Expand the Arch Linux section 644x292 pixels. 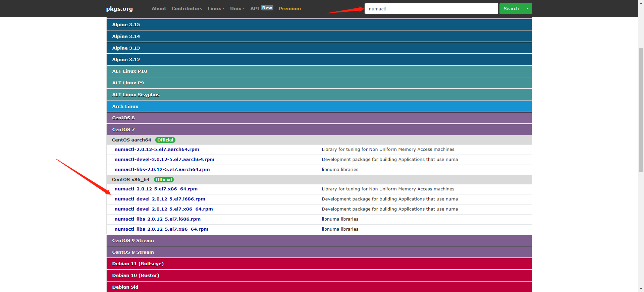coord(319,106)
